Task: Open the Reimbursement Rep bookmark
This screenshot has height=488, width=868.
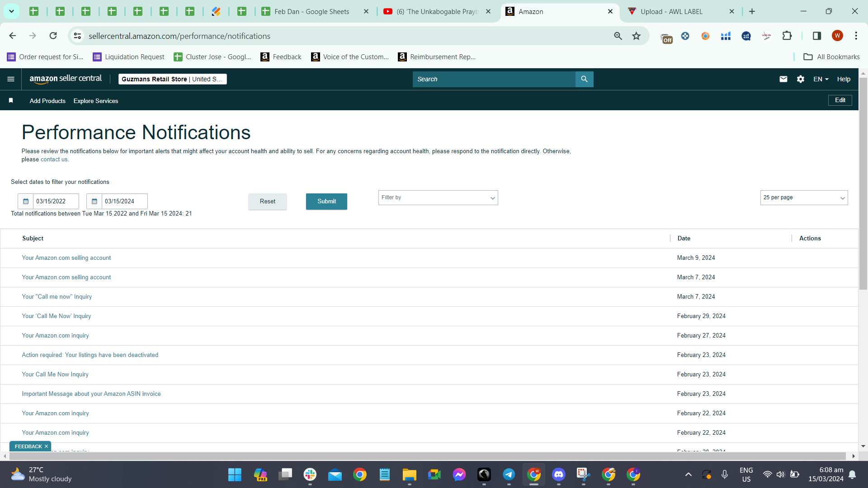Action: 437,57
